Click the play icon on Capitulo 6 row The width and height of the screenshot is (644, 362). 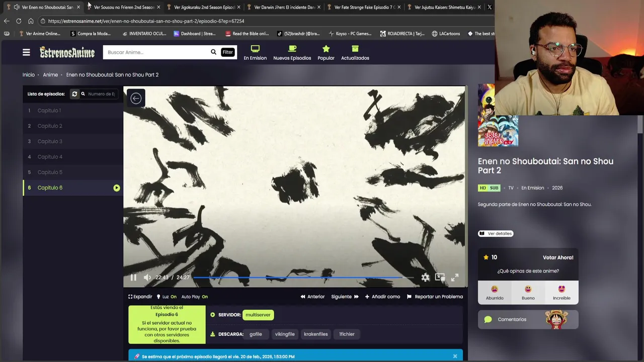point(116,188)
